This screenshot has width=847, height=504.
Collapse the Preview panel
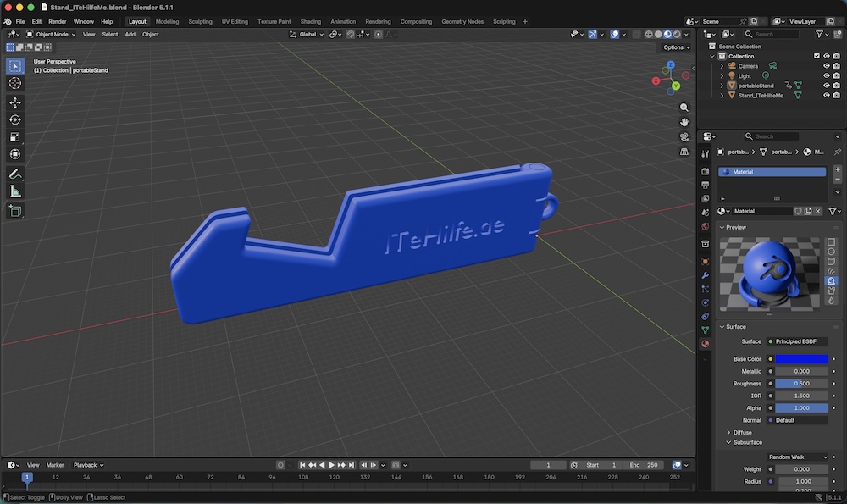[x=722, y=227]
